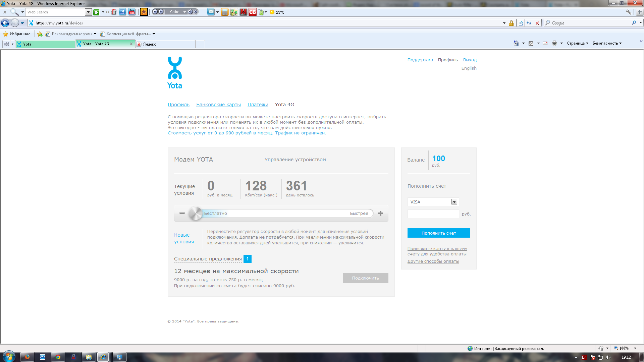Click Выход to log out
The image size is (644, 362).
pos(470,60)
